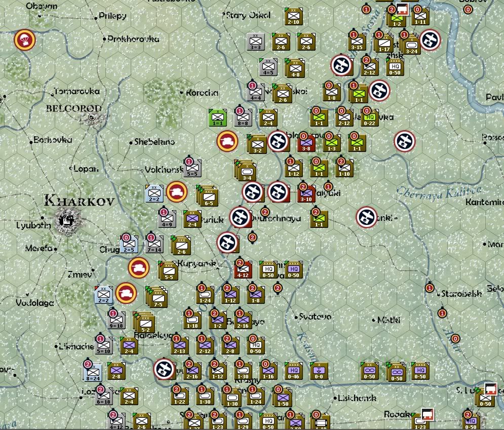Click the Belgorod city symbol
Image resolution: width=504 pixels, height=430 pixels.
[x=92, y=118]
